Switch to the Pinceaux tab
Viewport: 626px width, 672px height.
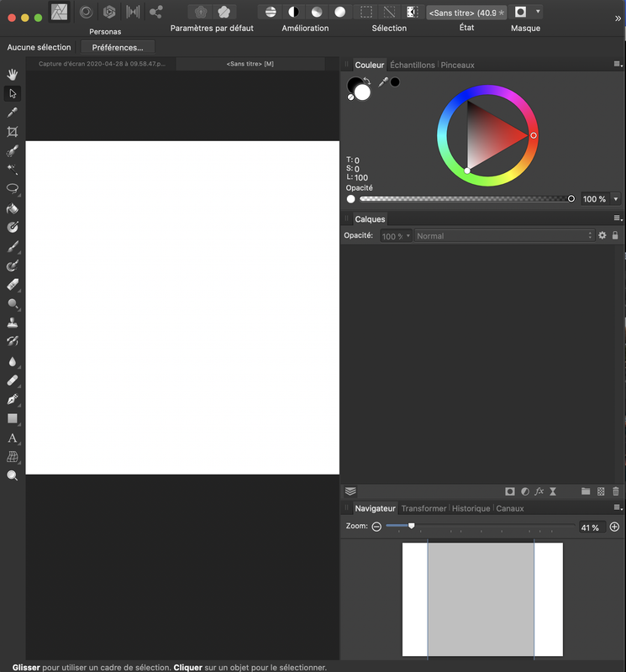click(457, 66)
